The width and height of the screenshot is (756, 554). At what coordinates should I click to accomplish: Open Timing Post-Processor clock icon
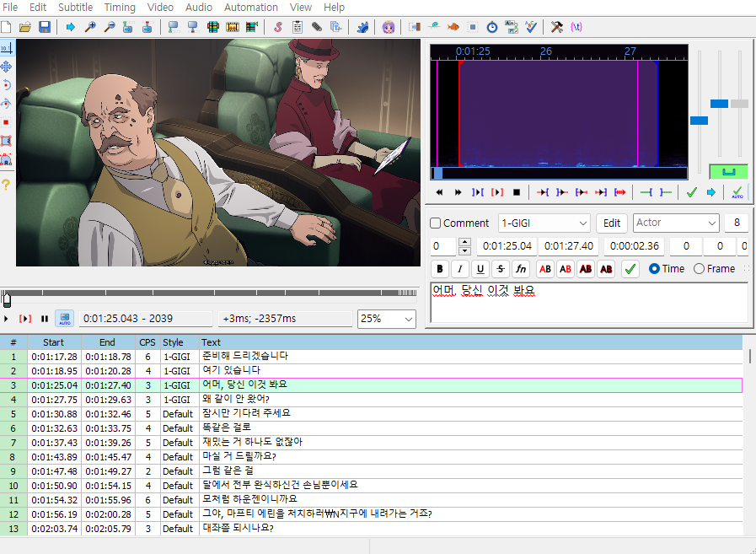pos(492,27)
